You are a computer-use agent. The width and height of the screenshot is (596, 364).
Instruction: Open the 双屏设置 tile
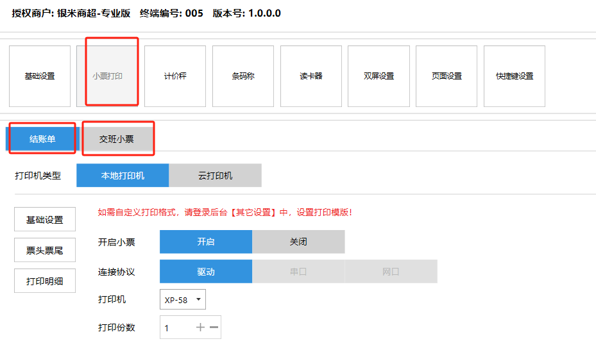coord(379,76)
